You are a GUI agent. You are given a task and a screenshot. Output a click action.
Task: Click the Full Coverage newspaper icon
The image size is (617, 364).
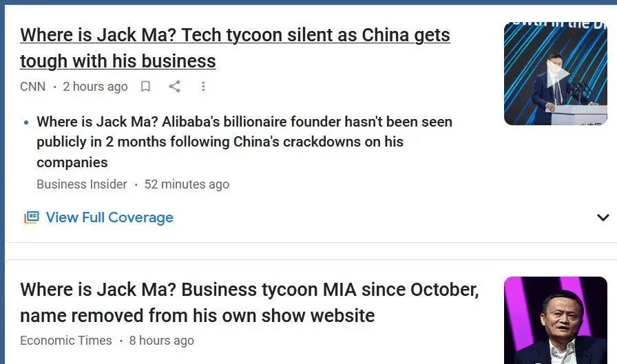pos(32,217)
